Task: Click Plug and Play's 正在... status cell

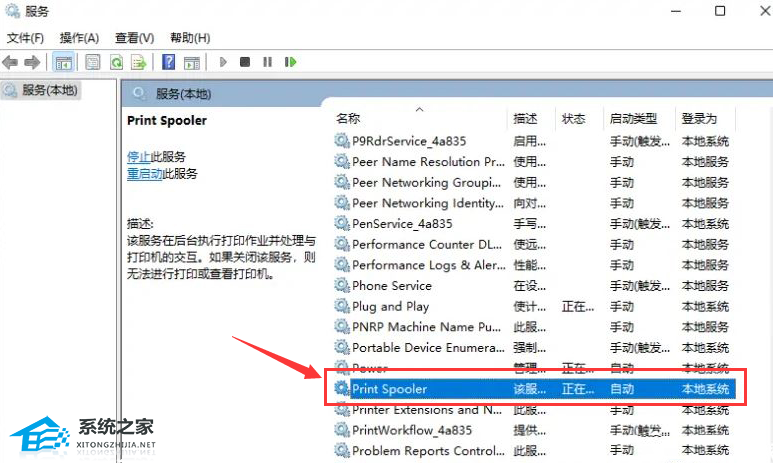Action: (x=578, y=306)
